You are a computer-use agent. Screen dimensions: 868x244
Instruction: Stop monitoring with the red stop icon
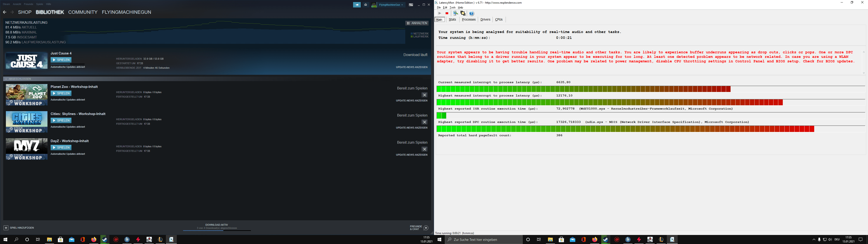pyautogui.click(x=447, y=14)
